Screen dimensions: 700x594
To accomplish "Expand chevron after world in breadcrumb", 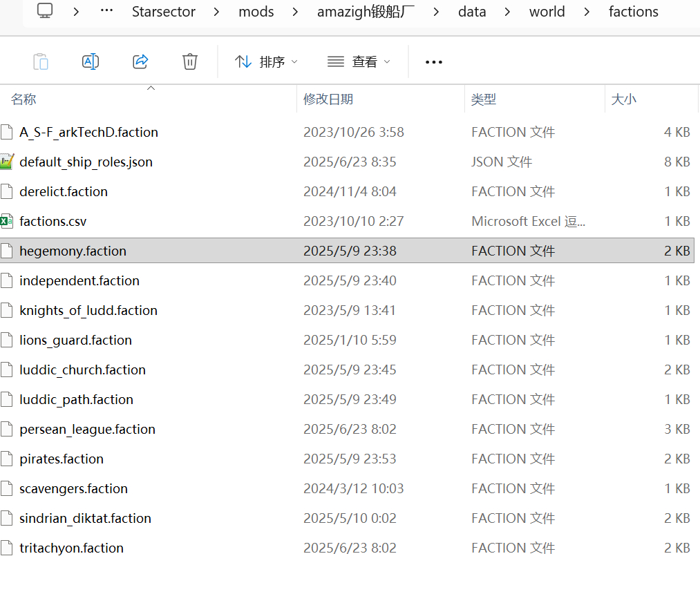I will pyautogui.click(x=587, y=12).
